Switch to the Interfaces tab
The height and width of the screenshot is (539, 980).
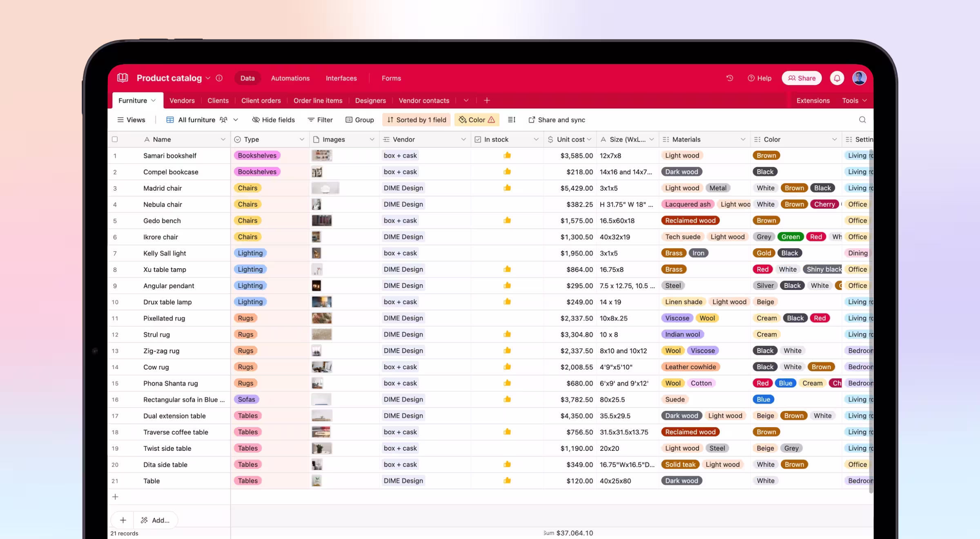[341, 78]
